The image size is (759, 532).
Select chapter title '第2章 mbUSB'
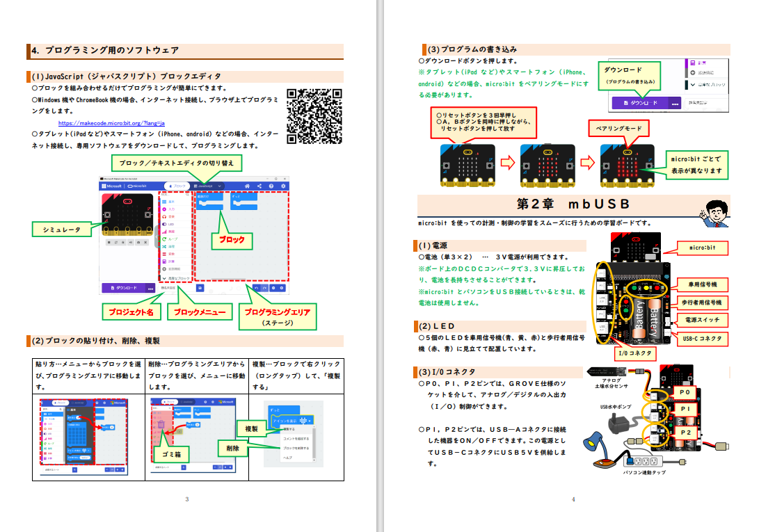click(574, 204)
